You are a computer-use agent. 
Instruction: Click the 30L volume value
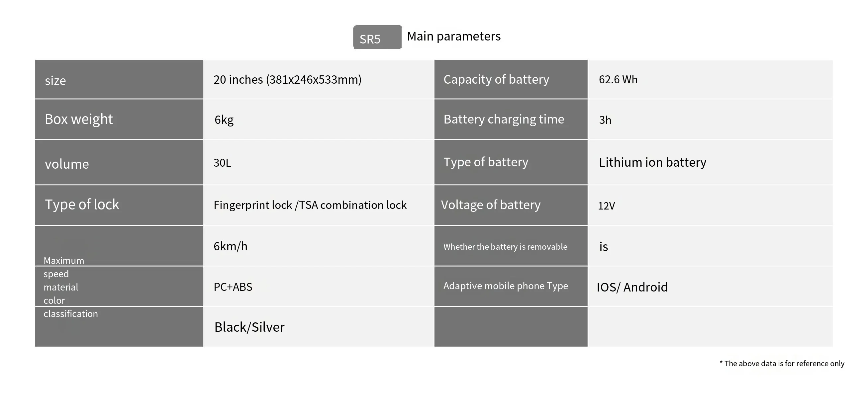click(x=222, y=163)
